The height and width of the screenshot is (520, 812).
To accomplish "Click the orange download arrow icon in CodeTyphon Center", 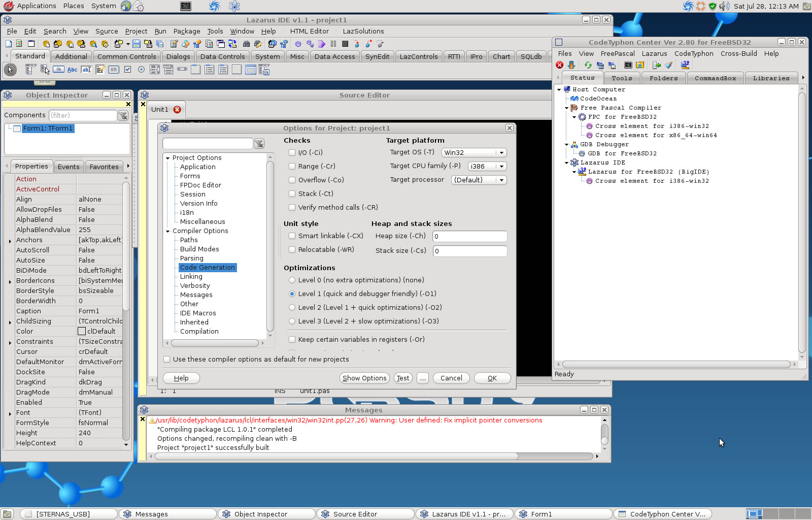I will point(571,65).
